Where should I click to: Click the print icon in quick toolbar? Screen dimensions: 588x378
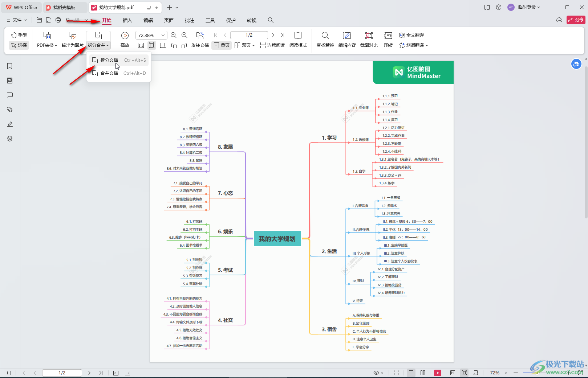tap(58, 20)
